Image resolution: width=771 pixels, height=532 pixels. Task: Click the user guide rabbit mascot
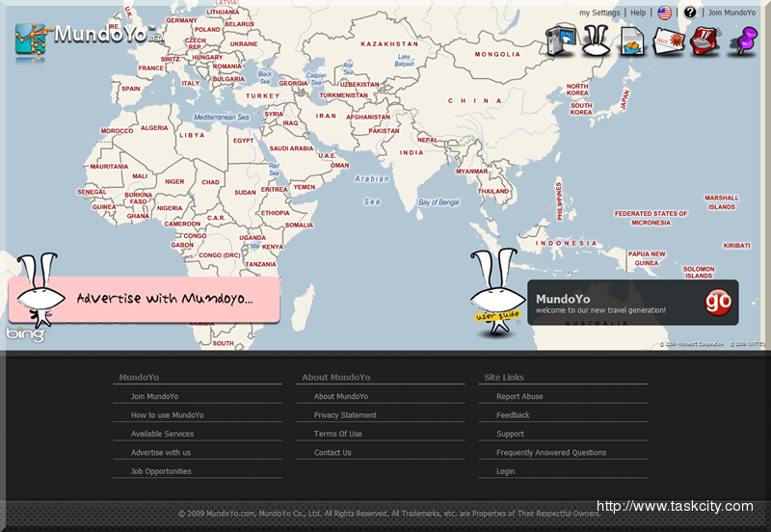[494, 293]
